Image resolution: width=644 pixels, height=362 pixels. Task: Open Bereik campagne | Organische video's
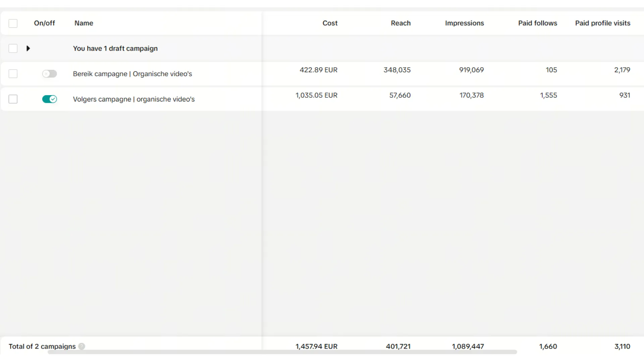[132, 74]
